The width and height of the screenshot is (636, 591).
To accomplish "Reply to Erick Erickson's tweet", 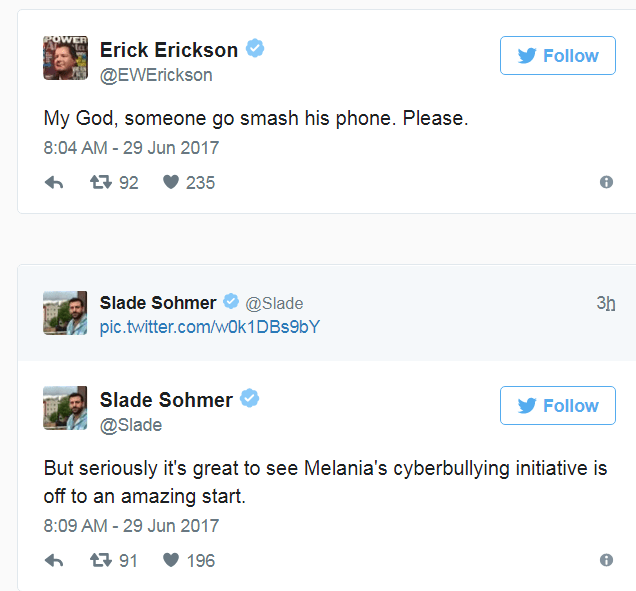I will tap(54, 183).
